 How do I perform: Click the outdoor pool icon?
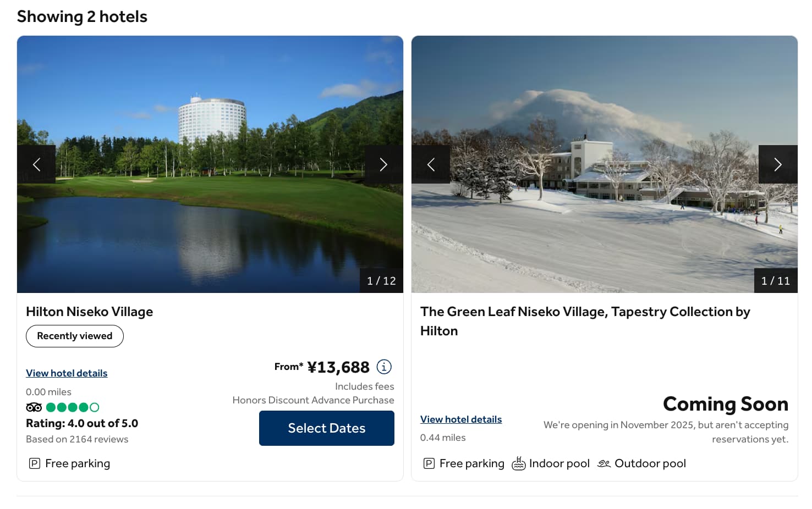[x=604, y=463]
